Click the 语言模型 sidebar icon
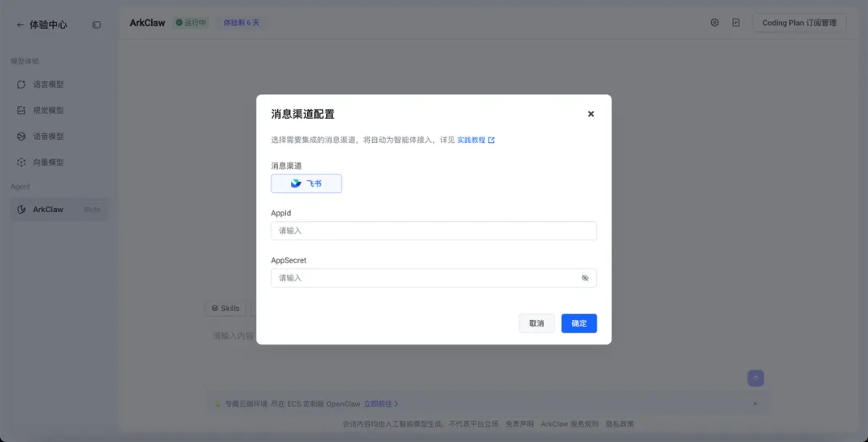Image resolution: width=868 pixels, height=442 pixels. click(x=21, y=84)
